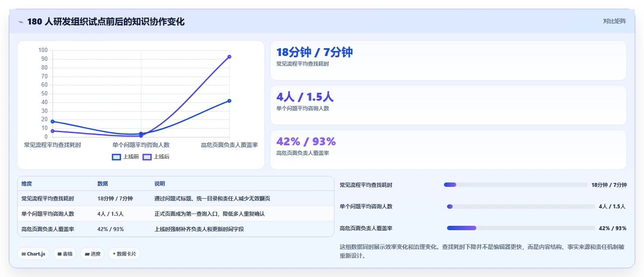Click the 表格 tag chip
Viewport: 644px width, 277px height.
[x=65, y=254]
